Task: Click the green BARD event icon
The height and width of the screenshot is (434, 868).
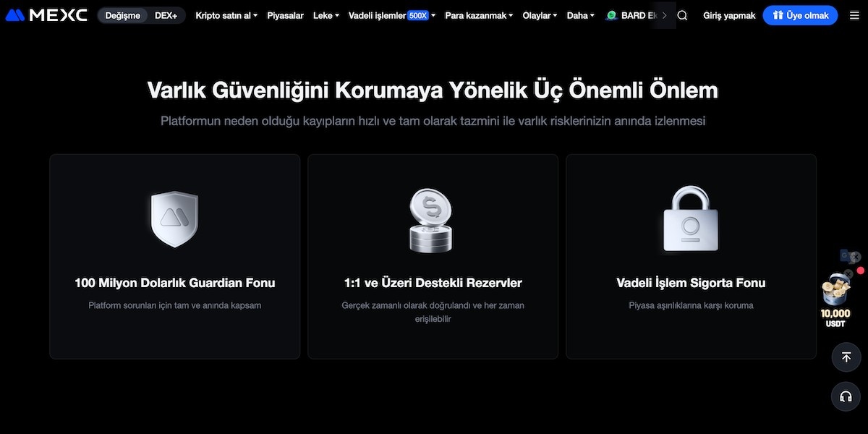Action: pyautogui.click(x=610, y=14)
